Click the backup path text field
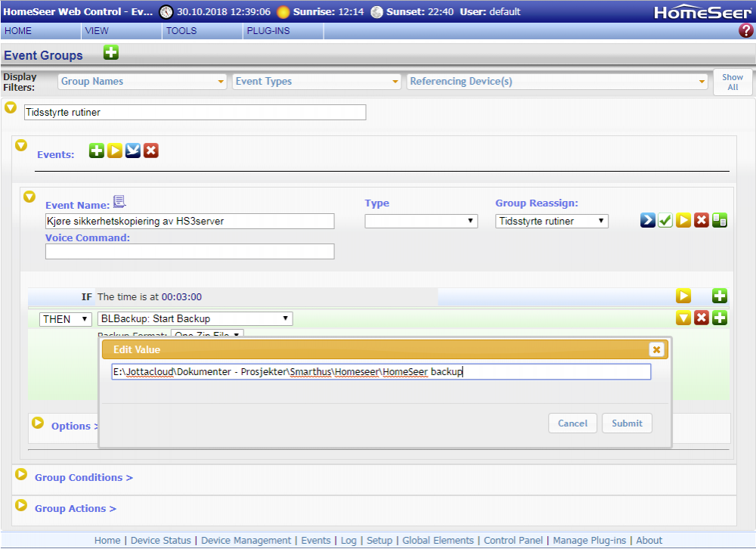The height and width of the screenshot is (549, 756). [x=380, y=372]
